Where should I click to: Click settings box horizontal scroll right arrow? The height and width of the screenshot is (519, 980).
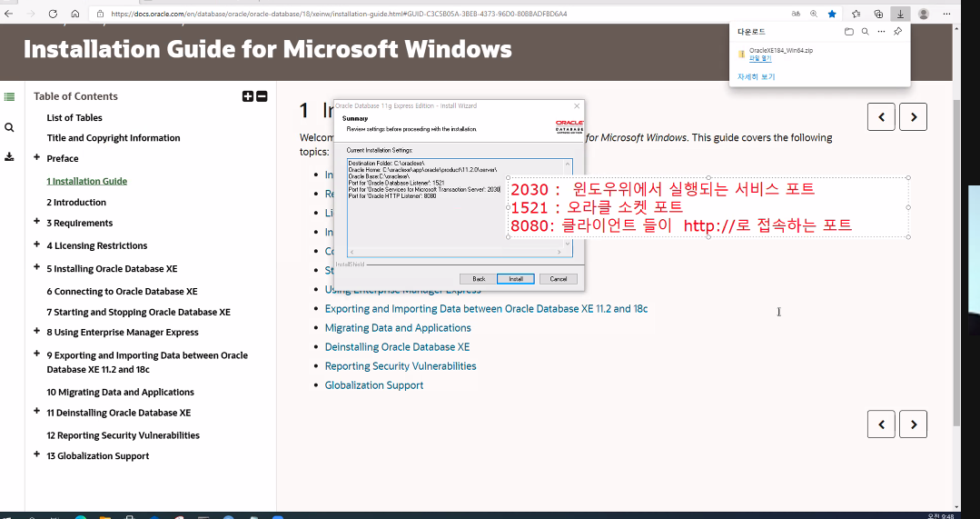click(x=559, y=252)
